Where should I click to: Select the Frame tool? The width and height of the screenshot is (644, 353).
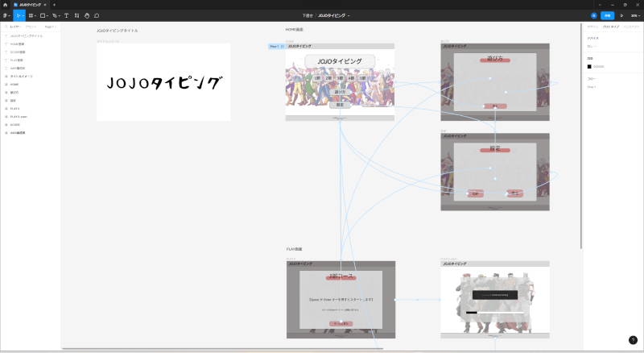pyautogui.click(x=31, y=15)
